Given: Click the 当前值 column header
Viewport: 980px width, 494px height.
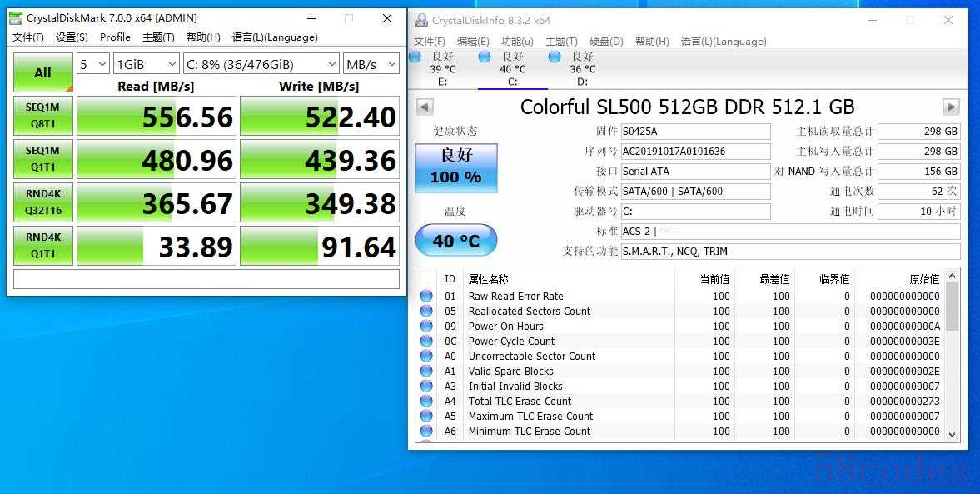Looking at the screenshot, I should 704,279.
